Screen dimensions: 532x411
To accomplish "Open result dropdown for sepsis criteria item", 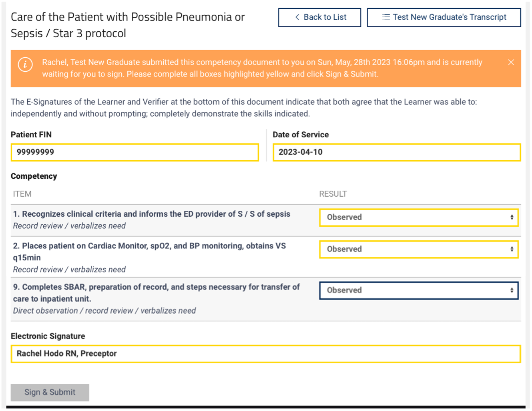I will (x=419, y=218).
